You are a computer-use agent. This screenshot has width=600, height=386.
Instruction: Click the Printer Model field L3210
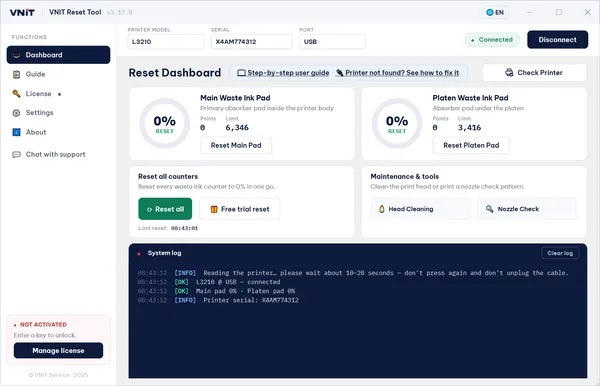[x=165, y=42]
